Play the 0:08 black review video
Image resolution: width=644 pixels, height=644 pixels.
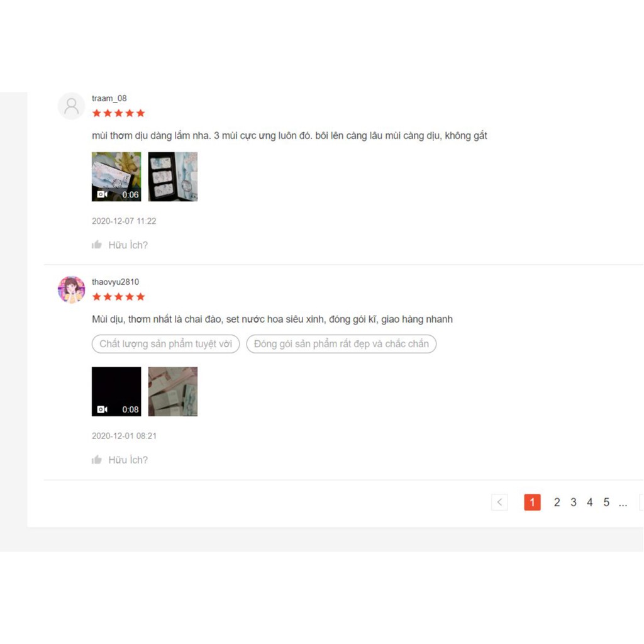tap(116, 391)
